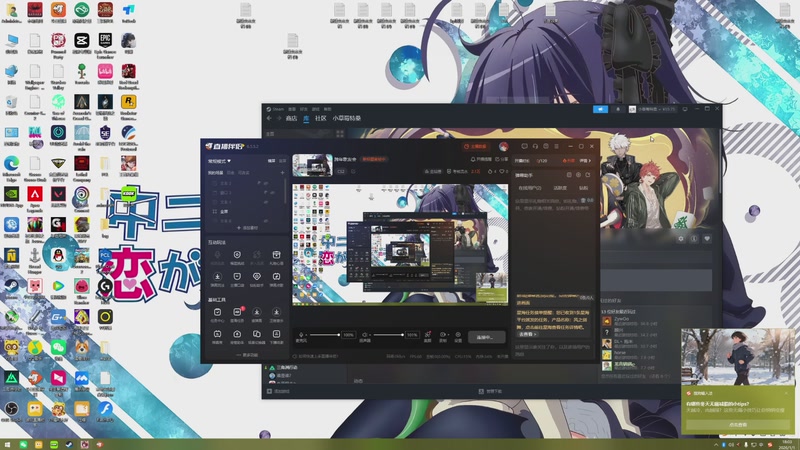This screenshot has width=800, height=450.
Task: Click the microphone icon in live companion
Action: [301, 335]
